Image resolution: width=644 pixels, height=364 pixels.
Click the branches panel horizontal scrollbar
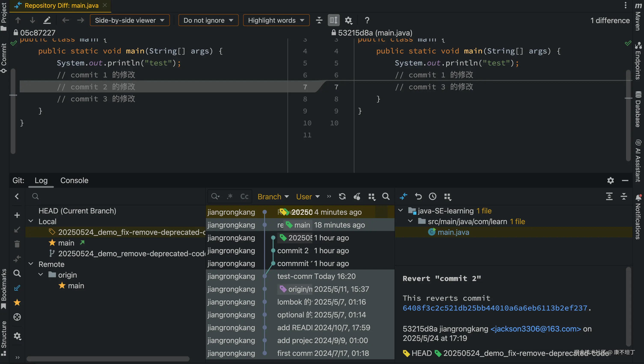(108, 359)
